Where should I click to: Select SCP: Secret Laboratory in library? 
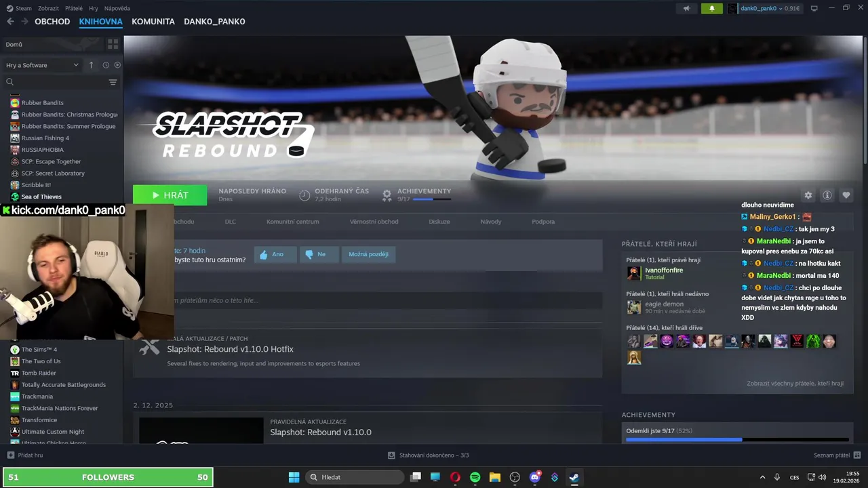(x=53, y=174)
